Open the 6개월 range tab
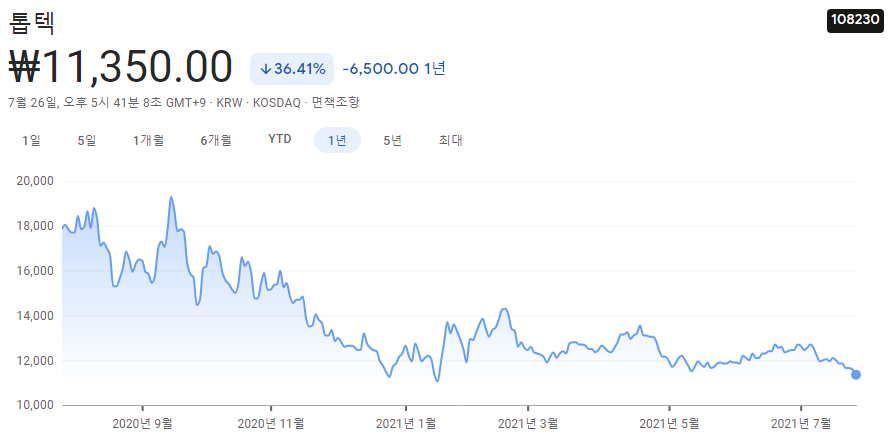Screen dimensions: 893x444 coord(216,140)
